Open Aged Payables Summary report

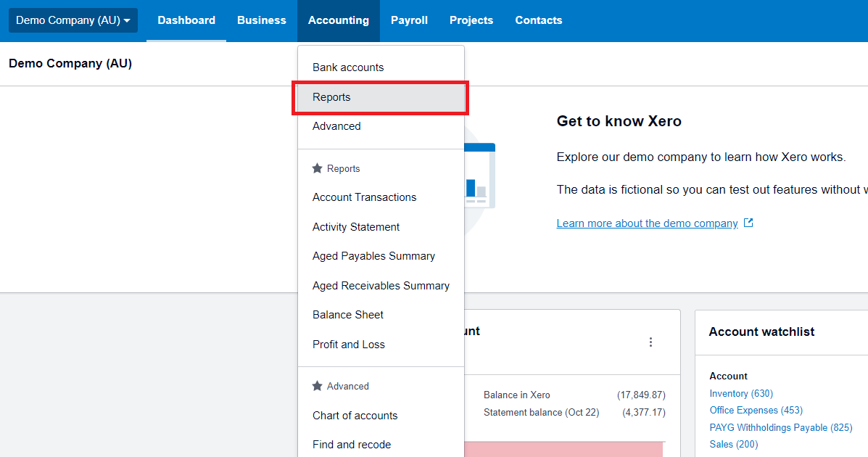coord(381,257)
